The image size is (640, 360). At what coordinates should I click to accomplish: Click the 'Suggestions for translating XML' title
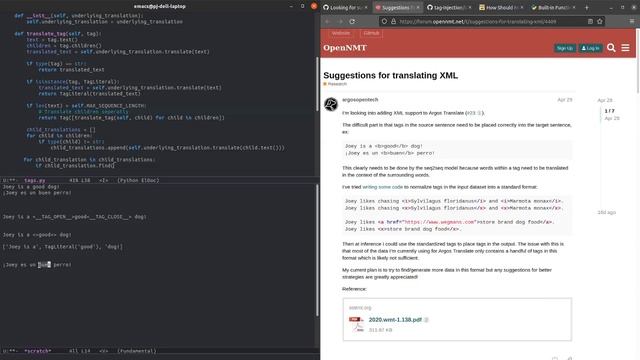391,76
